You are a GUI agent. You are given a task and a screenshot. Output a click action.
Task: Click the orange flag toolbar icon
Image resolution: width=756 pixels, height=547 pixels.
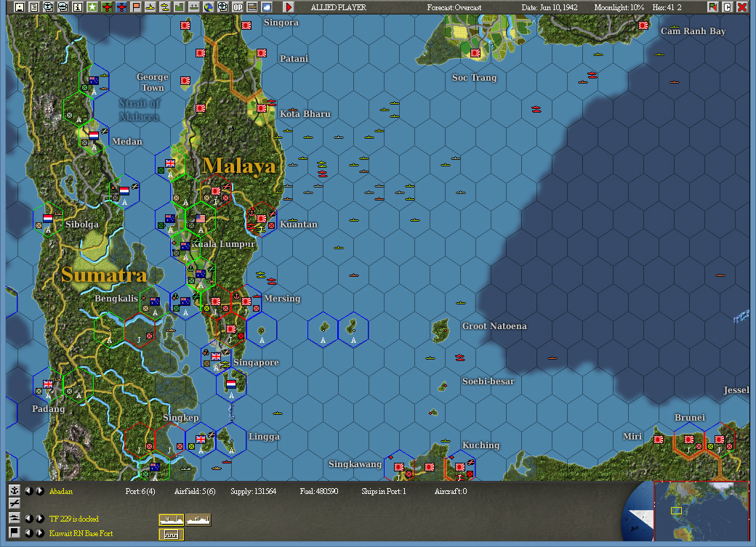coord(135,8)
